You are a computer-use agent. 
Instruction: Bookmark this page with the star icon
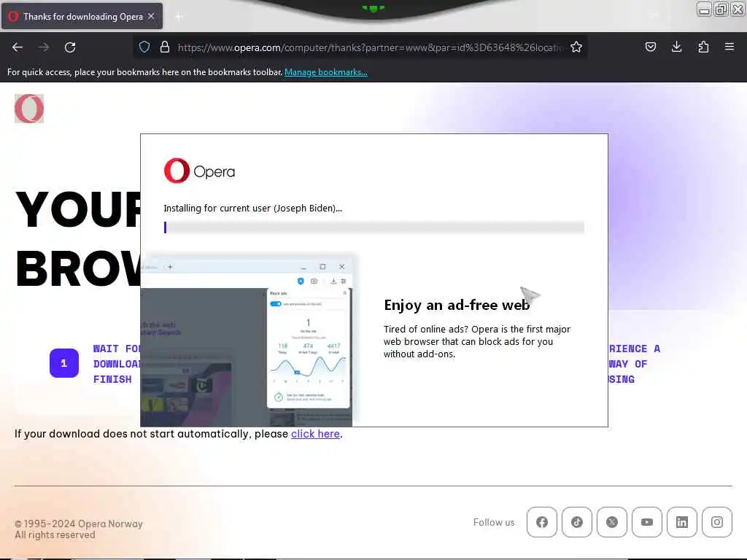[x=576, y=47]
